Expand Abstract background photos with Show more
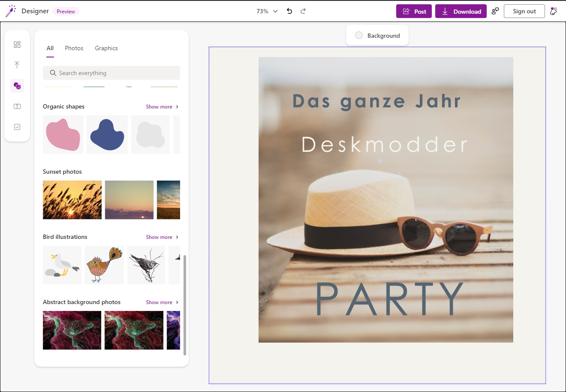The width and height of the screenshot is (566, 392). coord(162,302)
